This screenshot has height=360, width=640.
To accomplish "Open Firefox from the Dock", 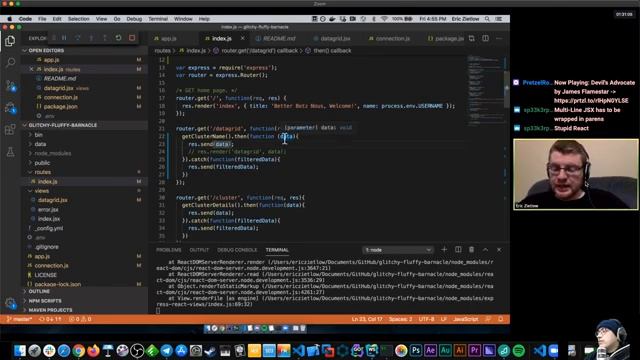I will [93, 351].
